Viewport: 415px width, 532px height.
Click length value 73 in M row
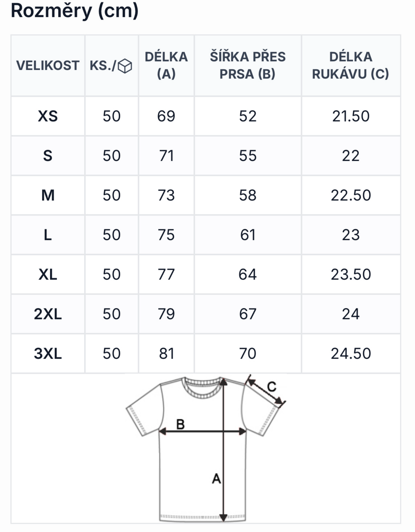pos(166,195)
